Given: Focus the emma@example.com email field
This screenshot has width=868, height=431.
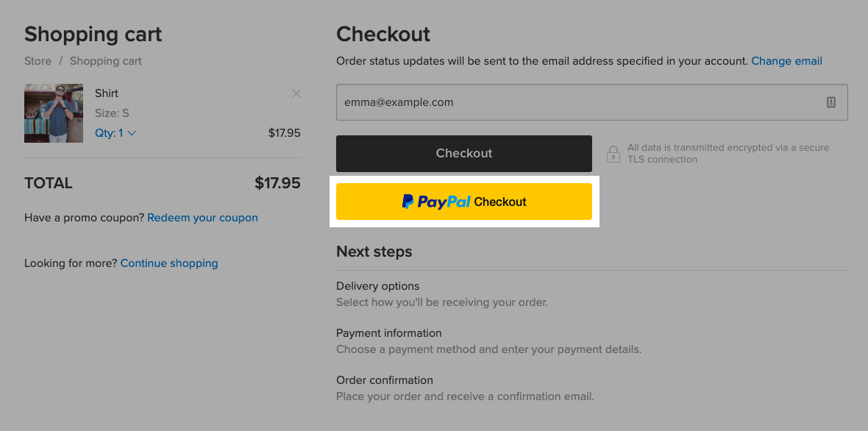Looking at the screenshot, I should point(591,102).
